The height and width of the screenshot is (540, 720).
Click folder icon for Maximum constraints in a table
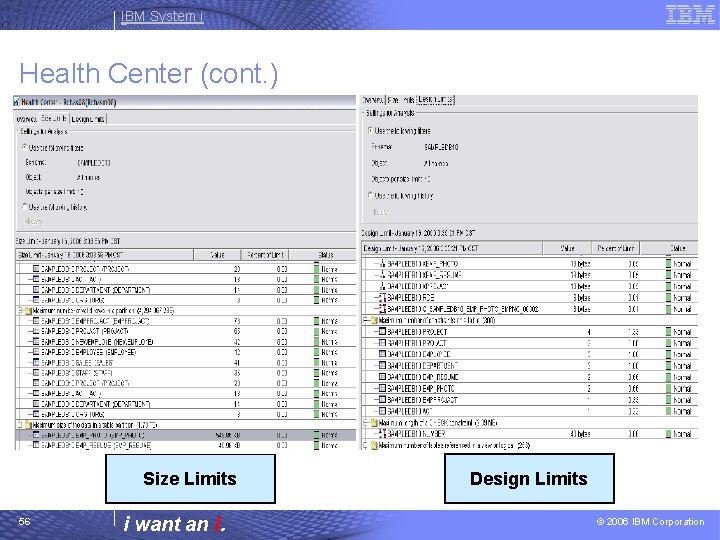coord(374,320)
